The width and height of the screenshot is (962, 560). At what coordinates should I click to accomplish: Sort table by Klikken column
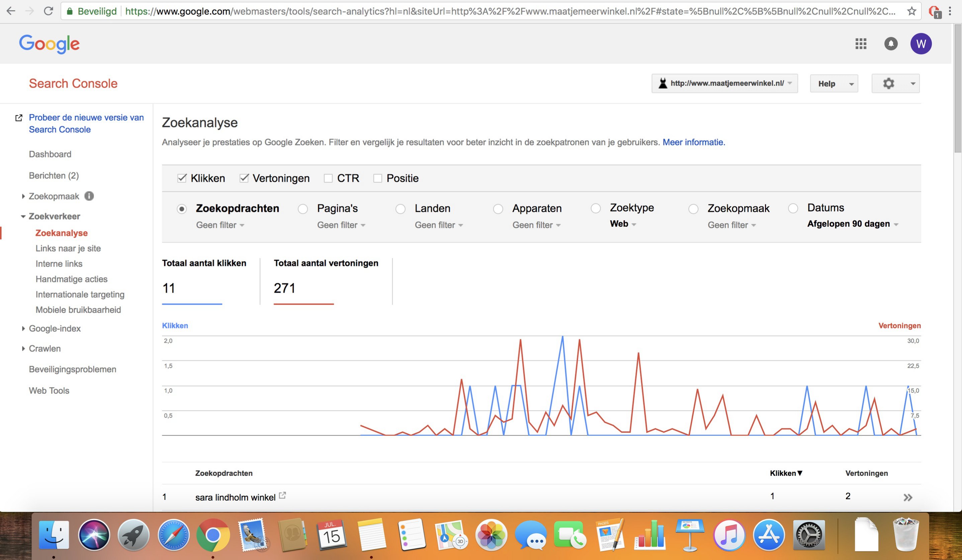click(x=786, y=473)
